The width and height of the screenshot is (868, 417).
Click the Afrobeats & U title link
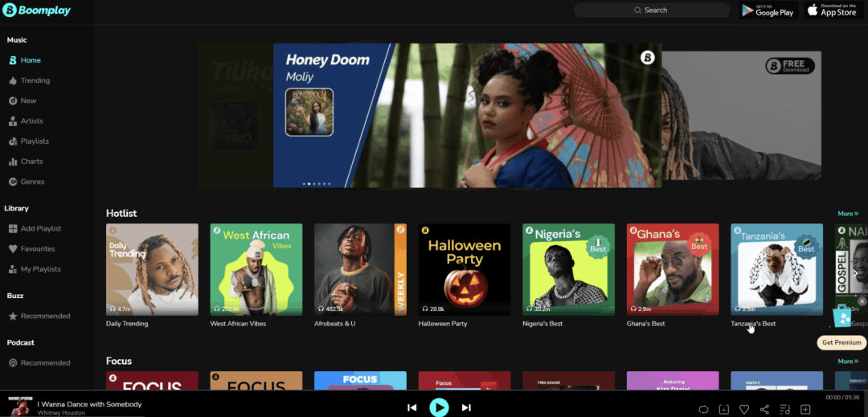point(335,324)
